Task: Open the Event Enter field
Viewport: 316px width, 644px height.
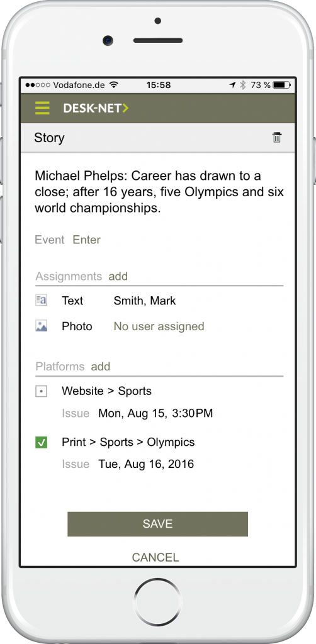Action: pyautogui.click(x=87, y=240)
